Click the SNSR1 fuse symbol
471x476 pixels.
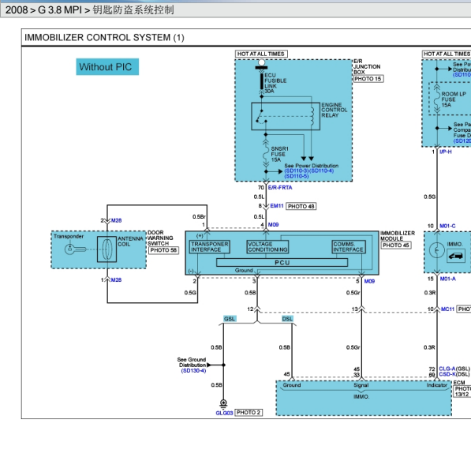[266, 154]
